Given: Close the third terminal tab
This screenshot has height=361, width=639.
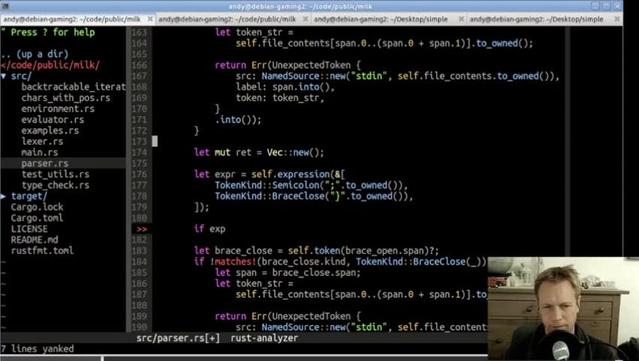Looking at the screenshot, I should [x=461, y=19].
